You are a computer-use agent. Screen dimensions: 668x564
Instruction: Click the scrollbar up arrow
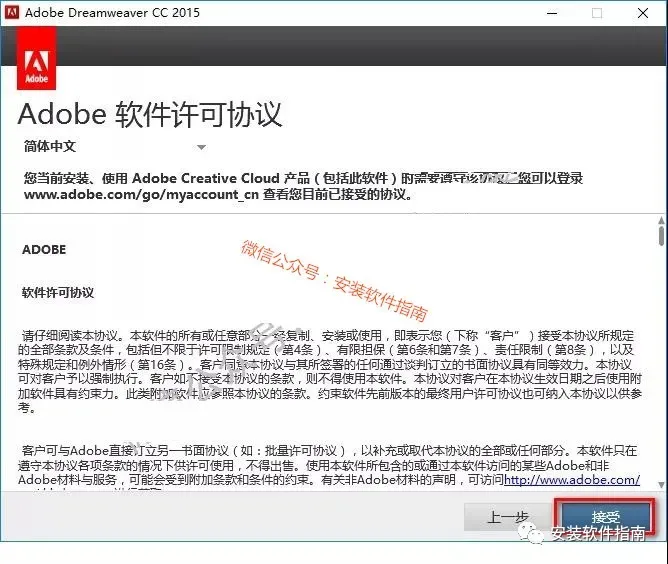pos(661,220)
